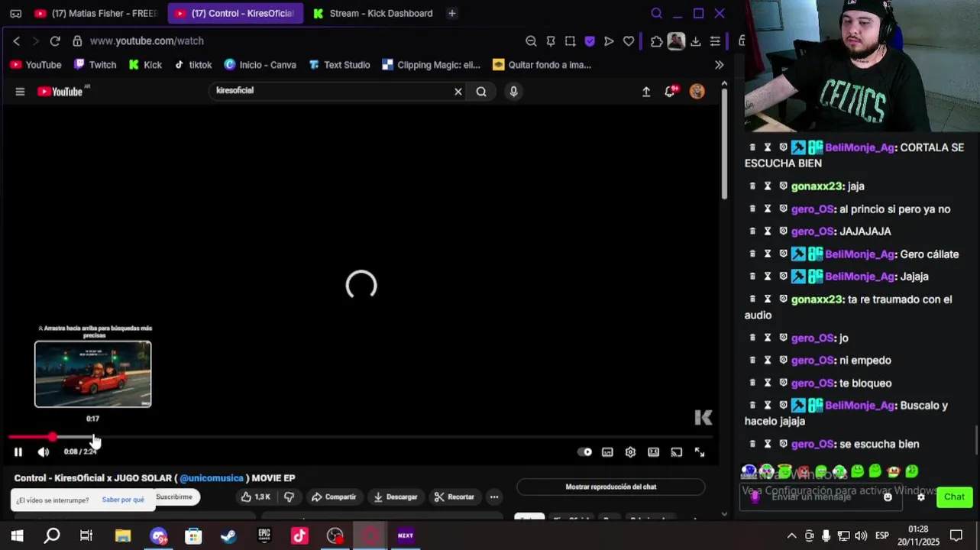
Task: Open the video player settings gear
Action: (x=630, y=452)
